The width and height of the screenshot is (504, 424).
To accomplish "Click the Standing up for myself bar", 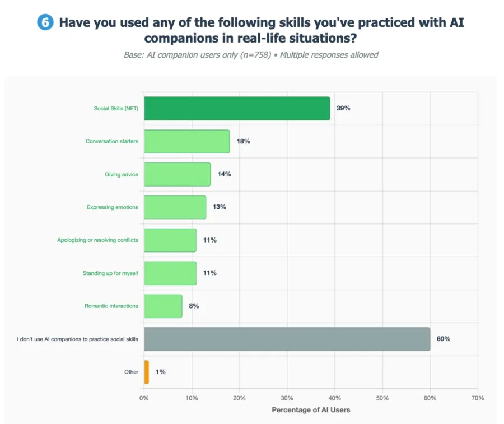I will (170, 273).
